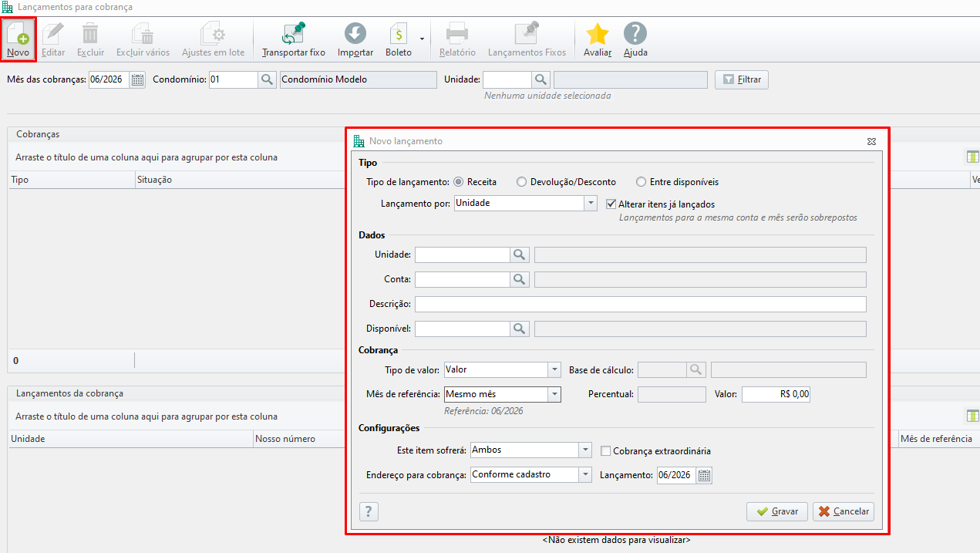980x553 pixels.
Task: Open column chooser in Lançamentos da cobrança grid
Action: [x=973, y=416]
